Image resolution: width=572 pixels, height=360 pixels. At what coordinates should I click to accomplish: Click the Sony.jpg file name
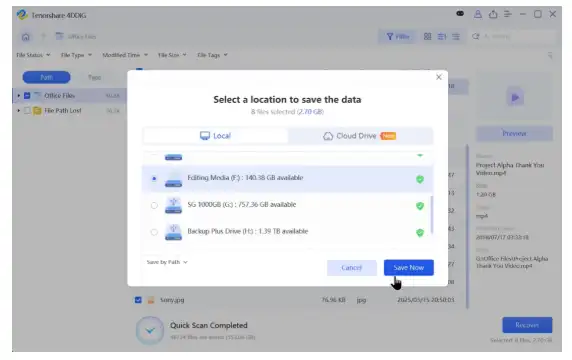pyautogui.click(x=172, y=300)
